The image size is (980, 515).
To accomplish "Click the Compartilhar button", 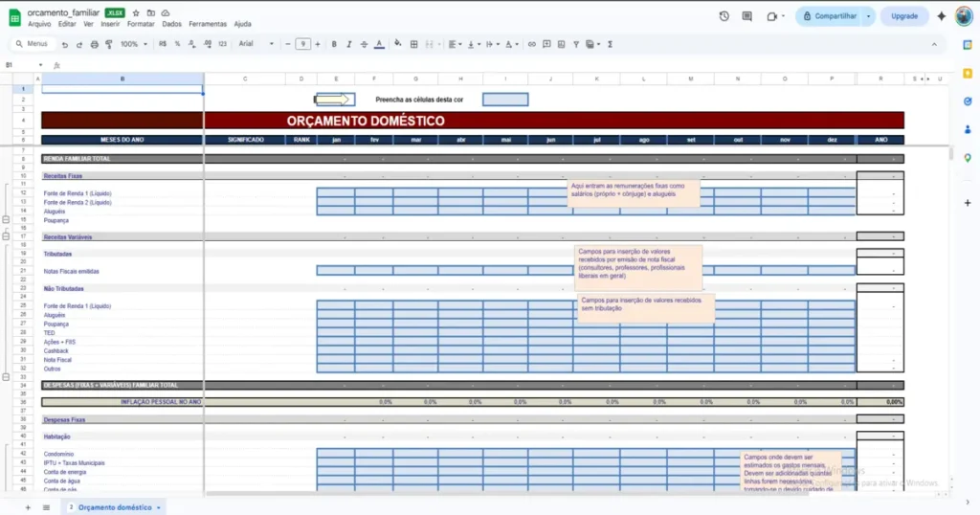I will coord(830,16).
